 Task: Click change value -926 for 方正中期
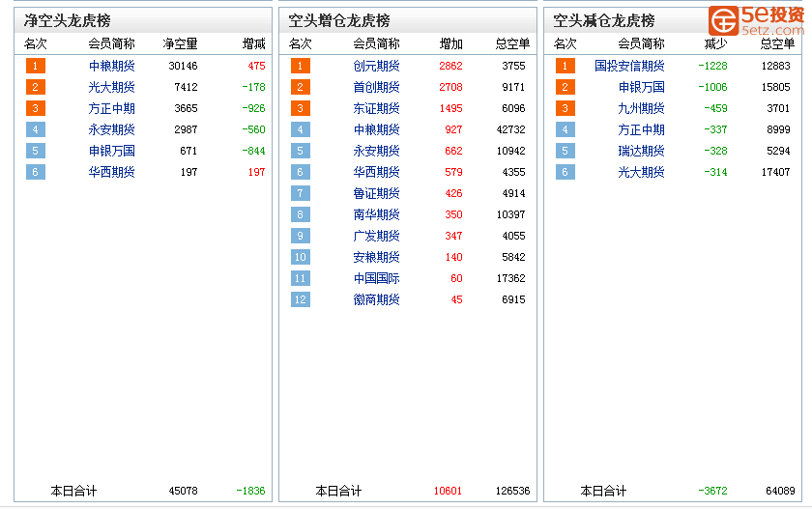[253, 108]
